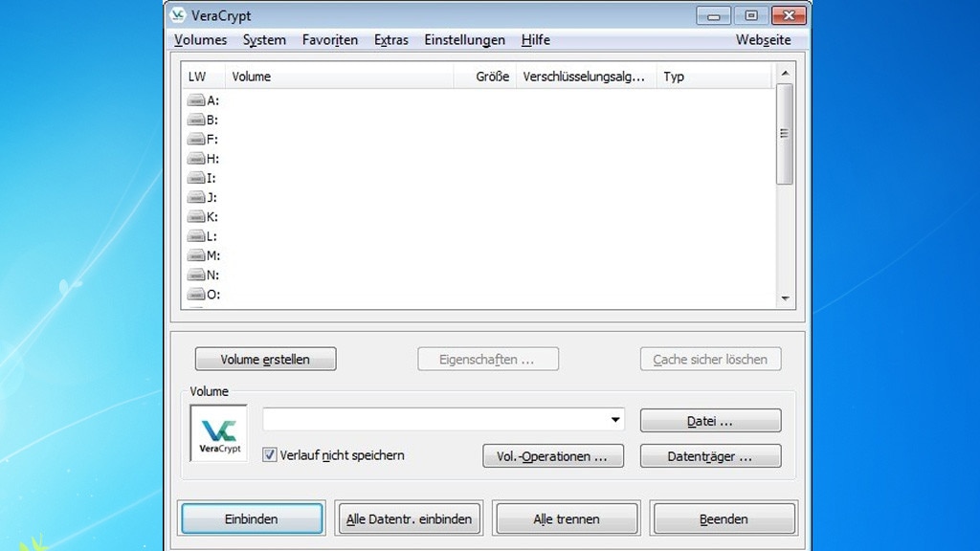Click the Beenden button

724,518
